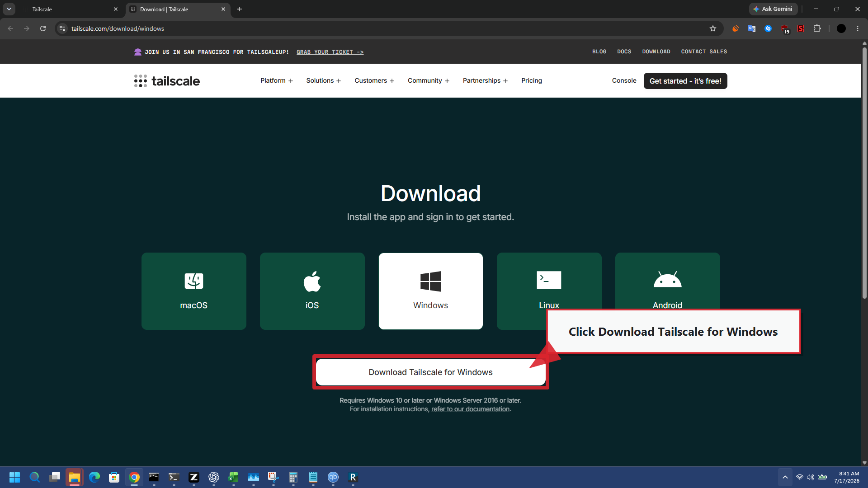Reload the page
The height and width of the screenshot is (488, 868).
pyautogui.click(x=43, y=28)
